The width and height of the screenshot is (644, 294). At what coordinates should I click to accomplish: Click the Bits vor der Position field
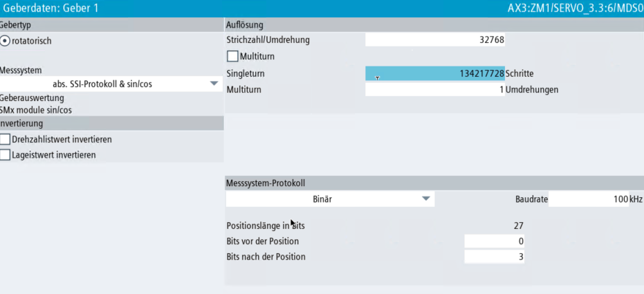click(x=494, y=241)
